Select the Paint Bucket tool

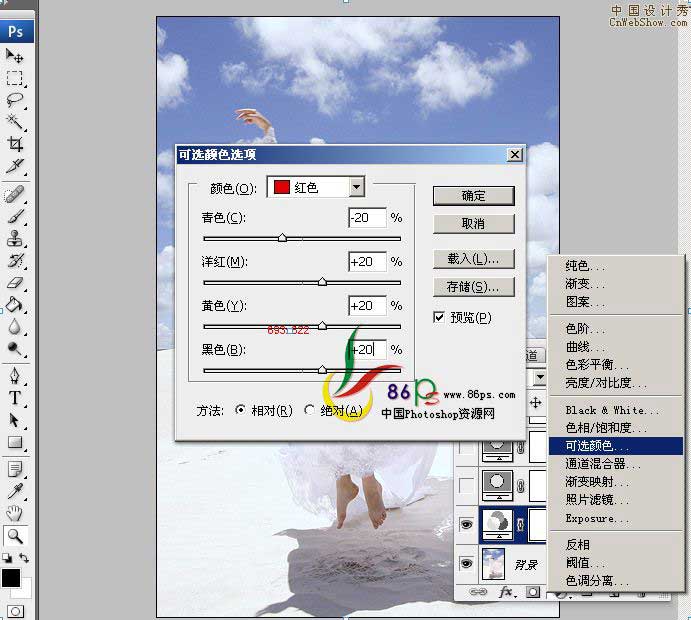pyautogui.click(x=14, y=304)
